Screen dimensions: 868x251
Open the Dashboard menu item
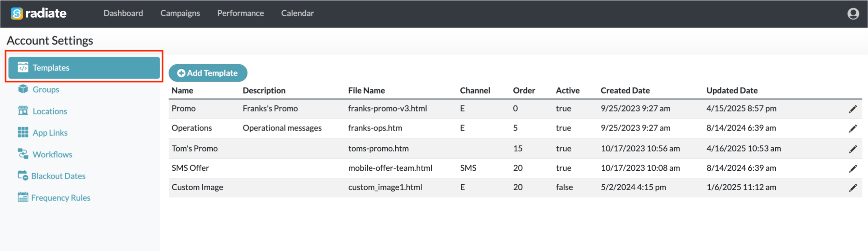coord(123,13)
